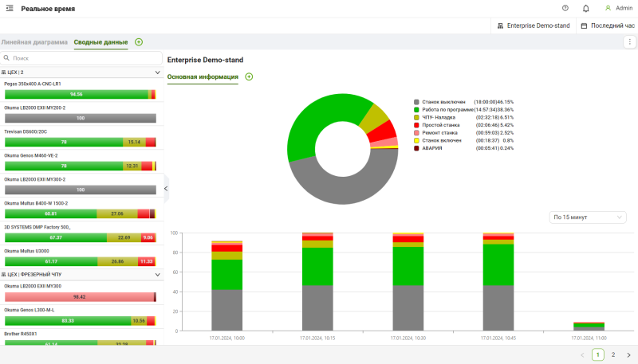Open the По 15 минут interval dropdown
638x364 pixels.
point(588,217)
